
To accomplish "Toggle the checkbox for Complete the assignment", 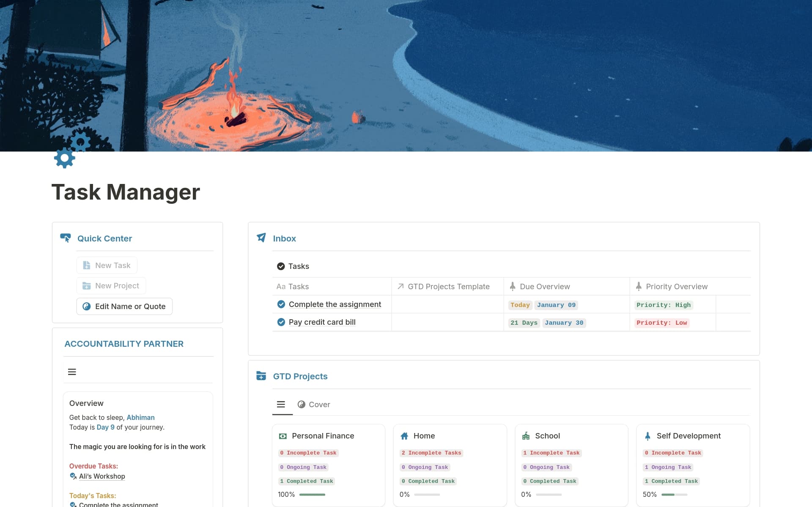I will click(281, 304).
